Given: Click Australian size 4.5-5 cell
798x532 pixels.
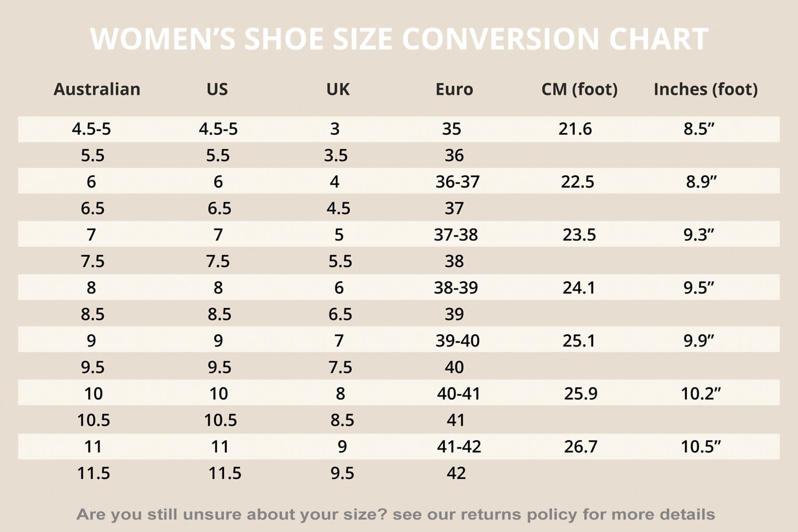Looking at the screenshot, I should [91, 129].
